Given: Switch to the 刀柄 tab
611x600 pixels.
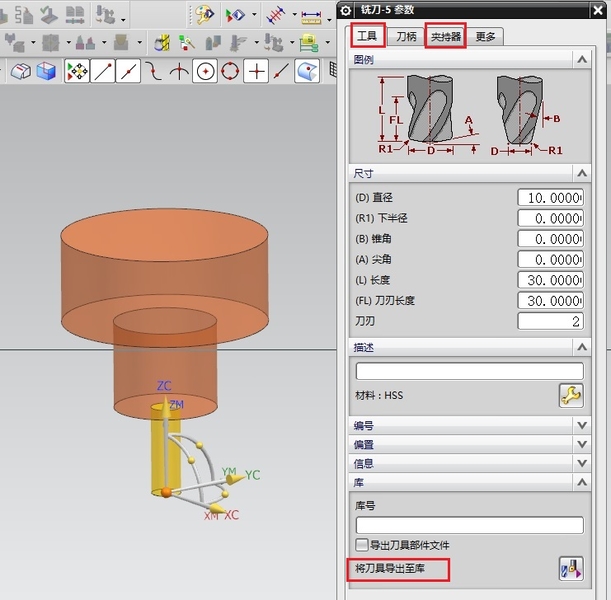Looking at the screenshot, I should click(x=406, y=36).
